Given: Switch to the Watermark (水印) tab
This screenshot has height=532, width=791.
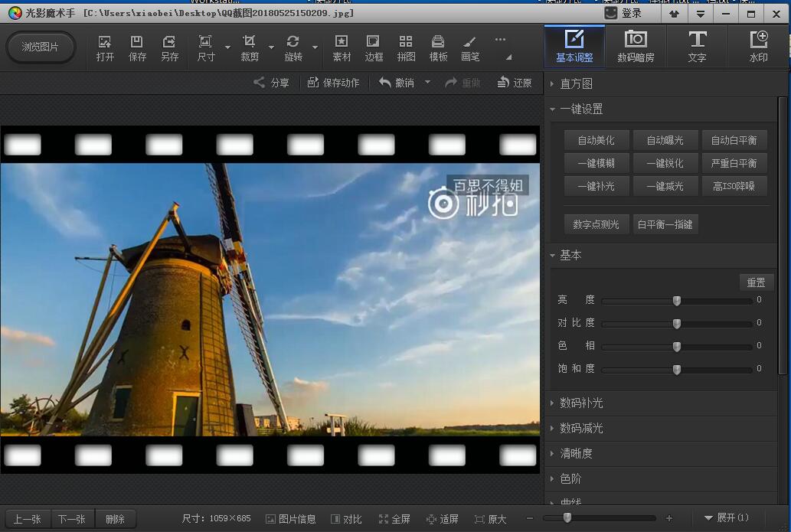Looking at the screenshot, I should [x=758, y=47].
